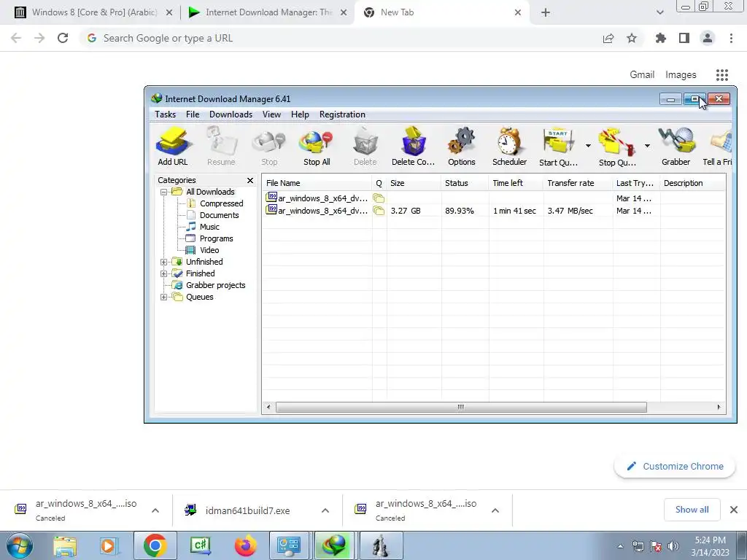Open Chrome profile avatar
747x560 pixels.
coord(708,38)
